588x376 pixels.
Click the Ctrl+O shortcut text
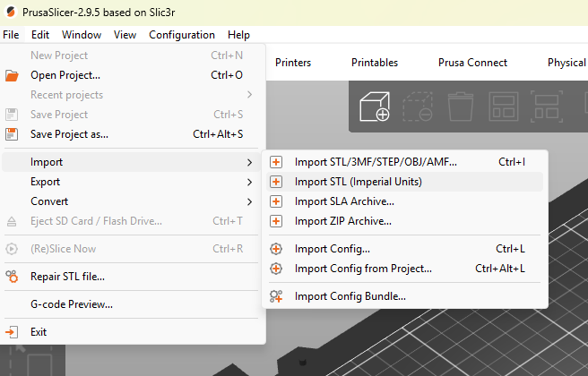227,75
